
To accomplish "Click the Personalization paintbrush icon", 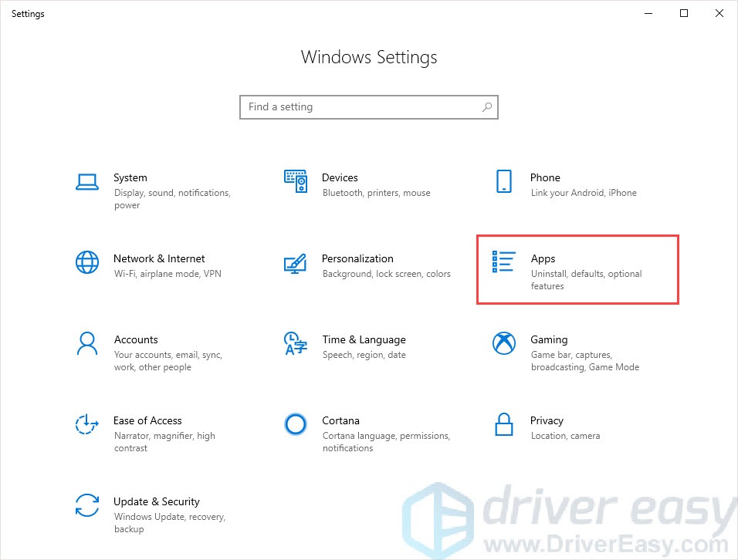I will coord(296,264).
